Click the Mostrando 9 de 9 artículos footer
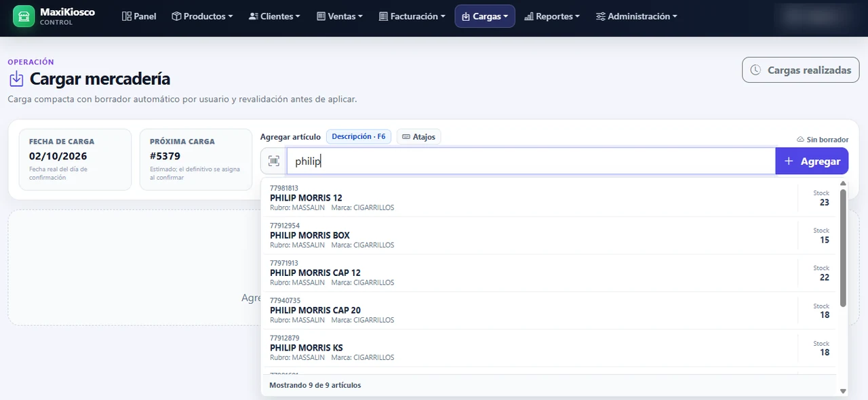The height and width of the screenshot is (400, 868). tap(315, 385)
